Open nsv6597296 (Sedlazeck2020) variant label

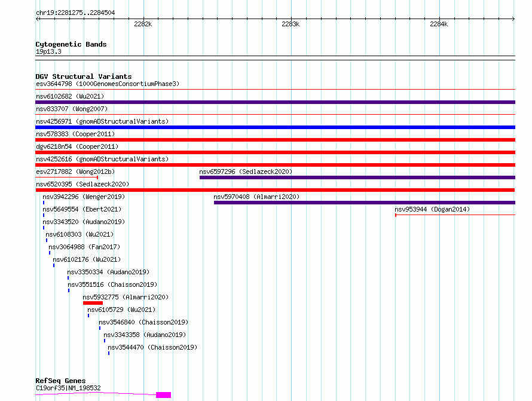click(x=246, y=172)
